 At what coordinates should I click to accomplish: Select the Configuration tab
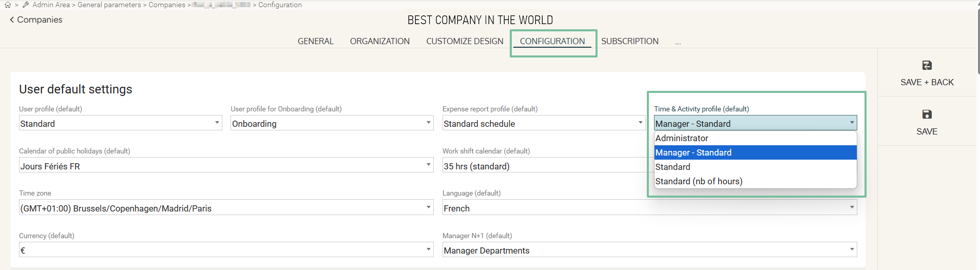552,41
